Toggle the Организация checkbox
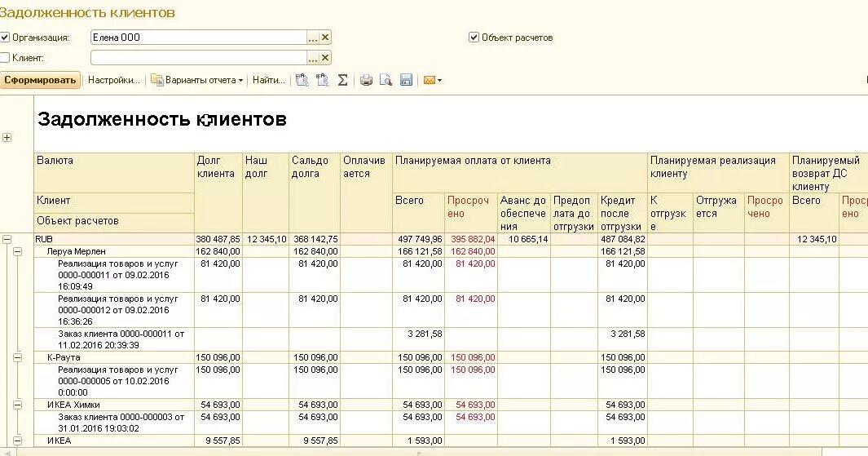This screenshot has width=868, height=456. coord(5,38)
